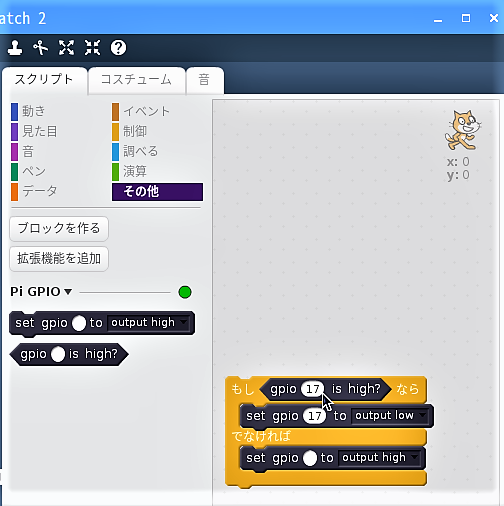Viewport: 504px width, 506px height.
Task: Select the イベント block category
Action: pyautogui.click(x=141, y=111)
